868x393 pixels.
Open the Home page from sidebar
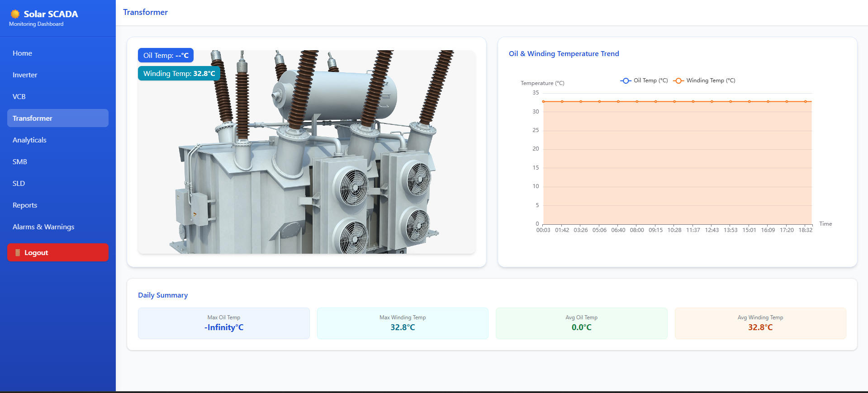tap(22, 53)
